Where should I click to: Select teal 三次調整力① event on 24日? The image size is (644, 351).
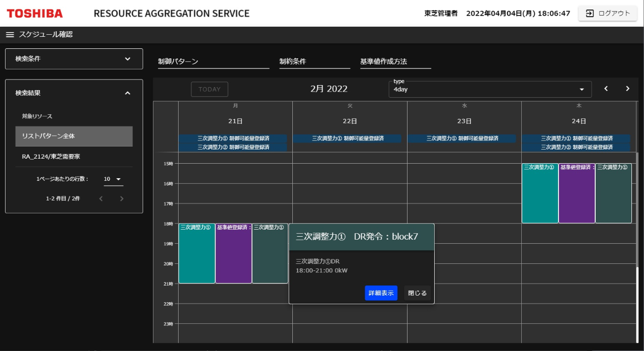(x=540, y=193)
